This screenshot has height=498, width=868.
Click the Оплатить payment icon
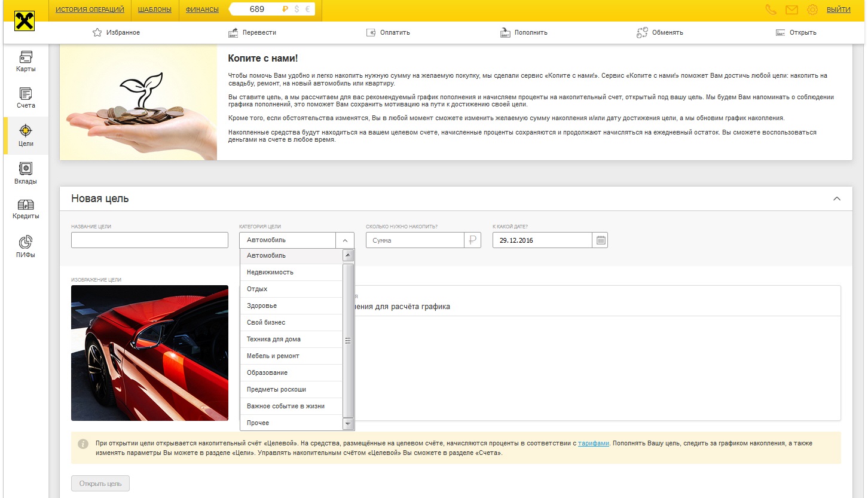371,32
